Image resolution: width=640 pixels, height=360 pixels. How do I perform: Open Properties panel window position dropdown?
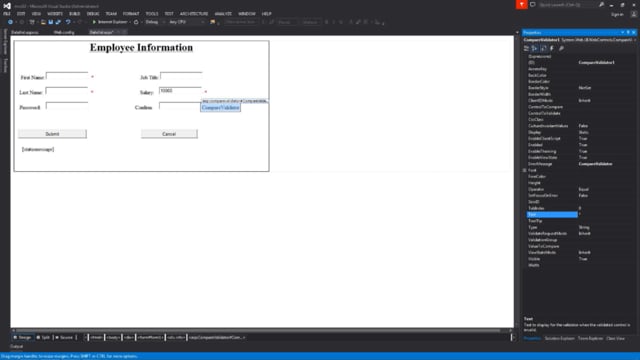tap(622, 32)
